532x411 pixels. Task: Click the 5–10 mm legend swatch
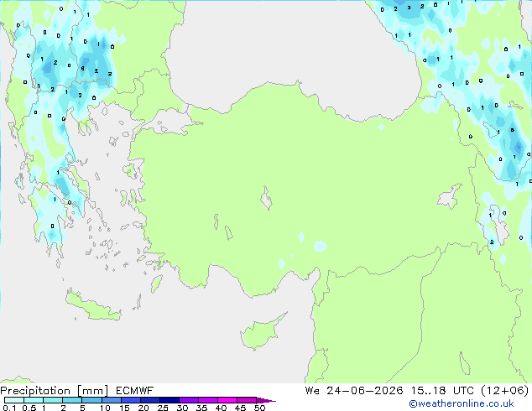coord(91,400)
